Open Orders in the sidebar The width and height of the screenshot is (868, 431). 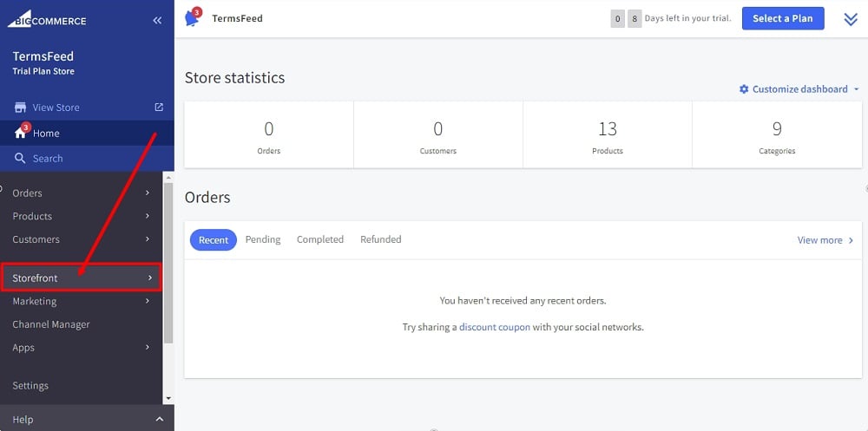point(27,193)
